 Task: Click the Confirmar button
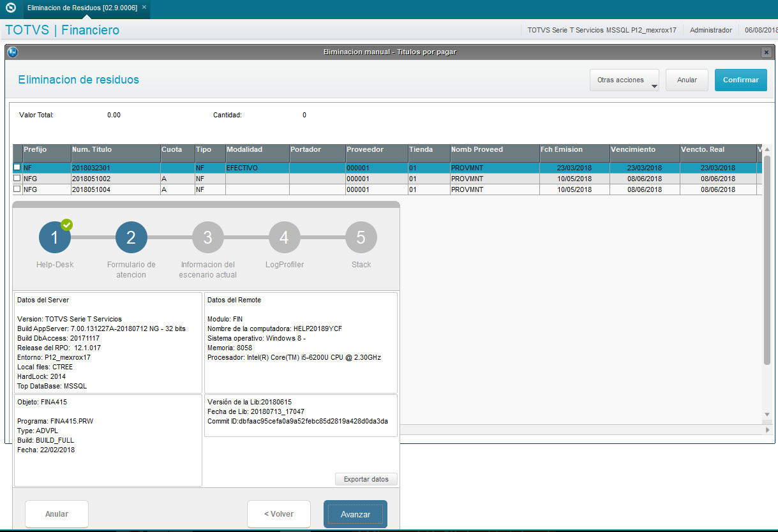(x=740, y=80)
